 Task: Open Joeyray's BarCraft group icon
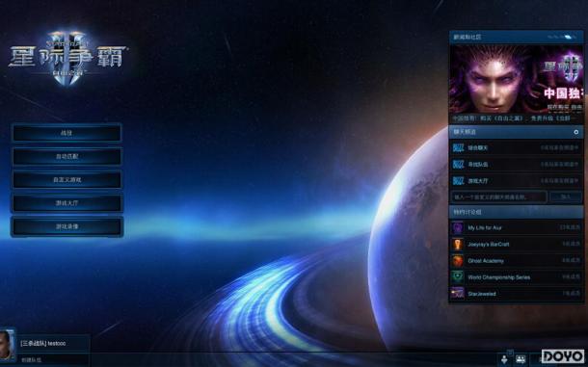458,244
